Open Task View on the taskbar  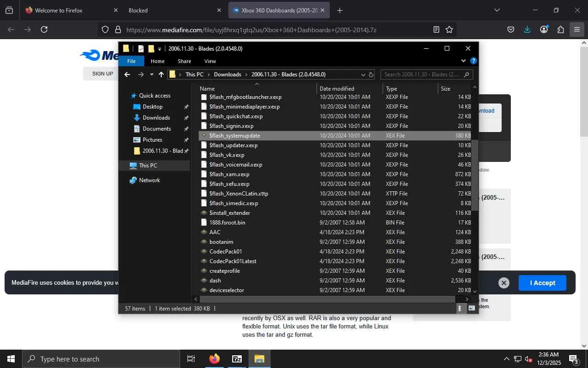191,359
